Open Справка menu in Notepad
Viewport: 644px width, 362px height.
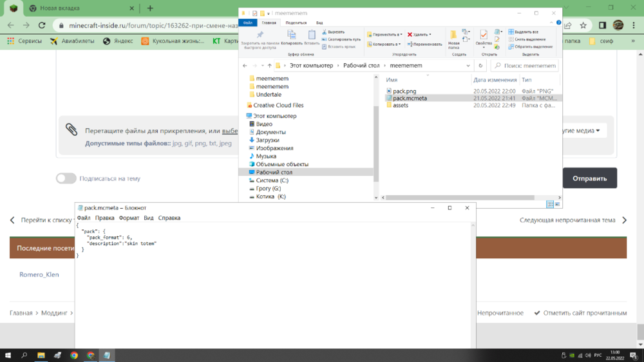coord(169,218)
